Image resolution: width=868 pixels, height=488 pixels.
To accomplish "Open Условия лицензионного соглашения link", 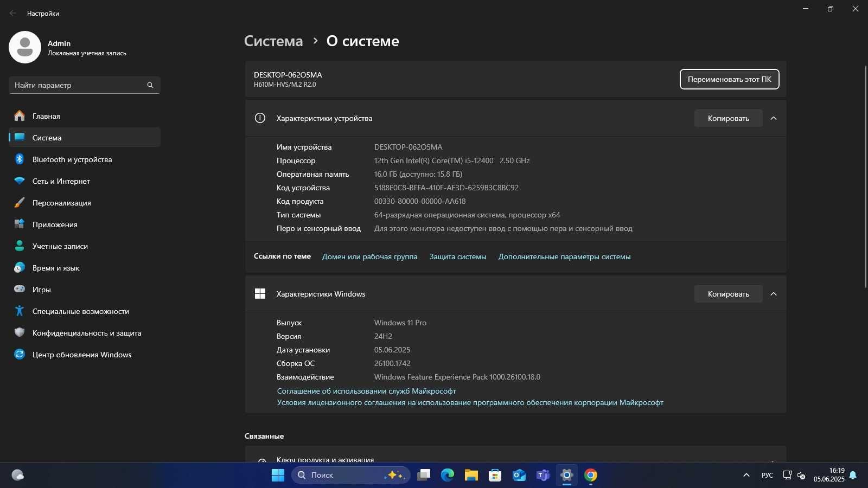I will point(470,402).
